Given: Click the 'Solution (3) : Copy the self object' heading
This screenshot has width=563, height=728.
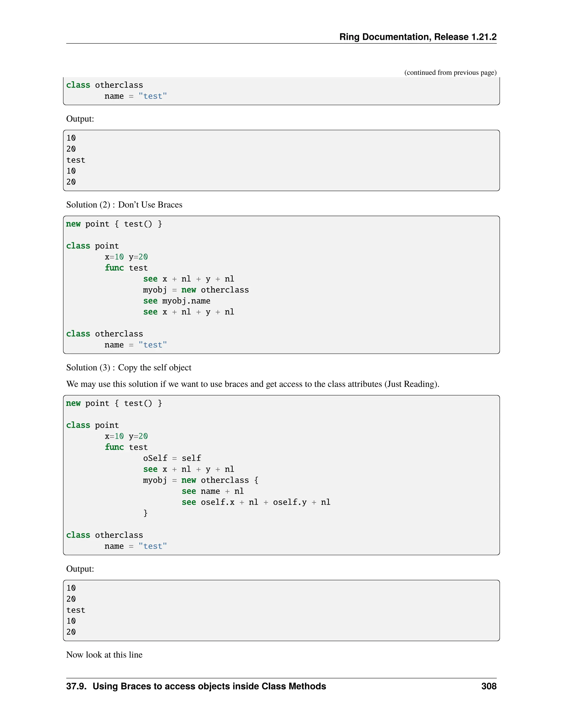Looking at the screenshot, I should point(129,367).
